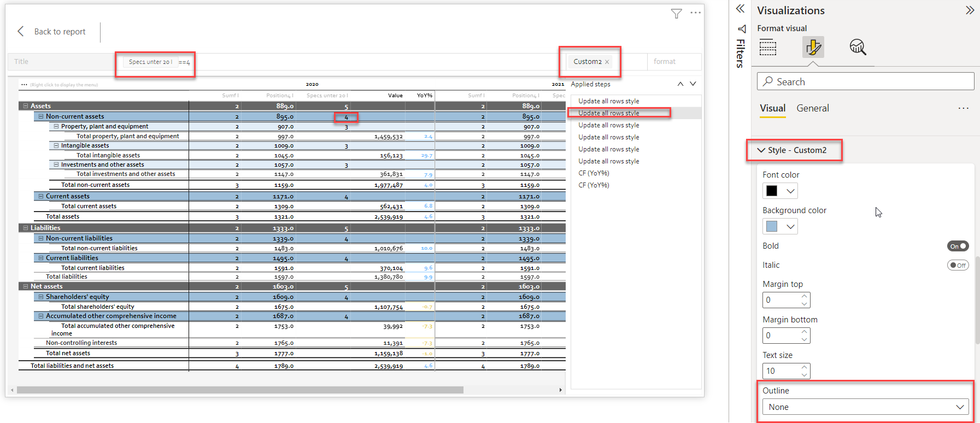Switch to the General tab
Screen dimensions: 980x423
(813, 108)
